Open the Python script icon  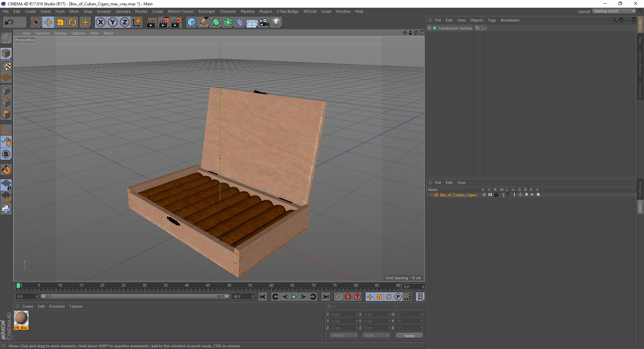click(x=6, y=209)
